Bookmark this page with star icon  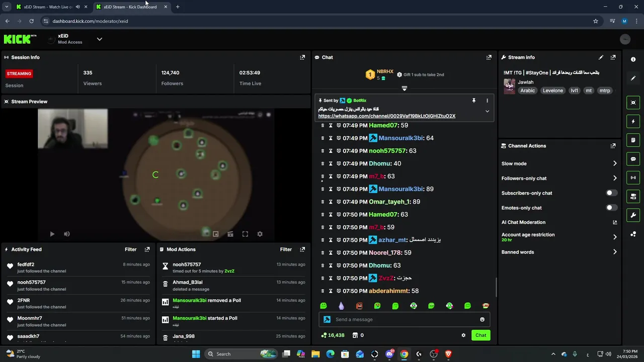[596, 21]
